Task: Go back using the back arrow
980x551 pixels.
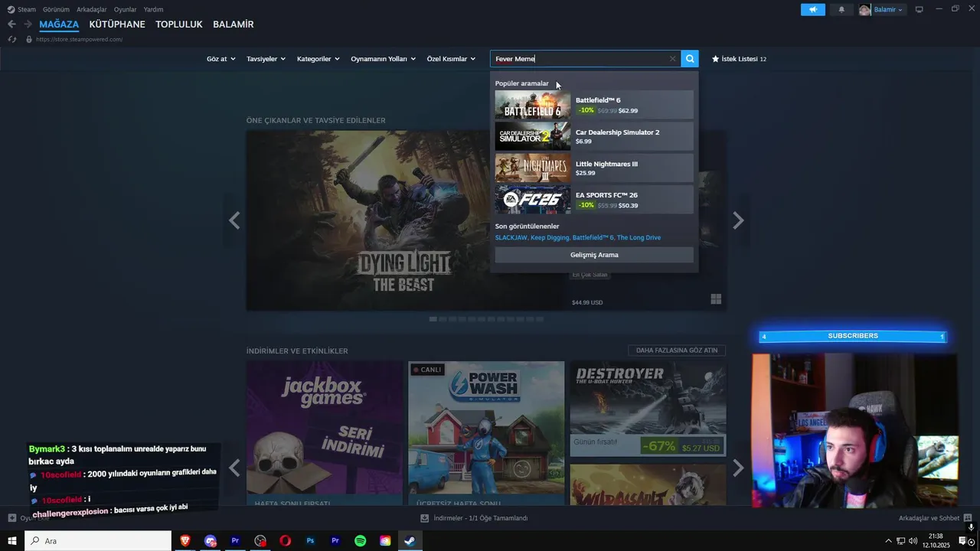Action: pos(11,24)
